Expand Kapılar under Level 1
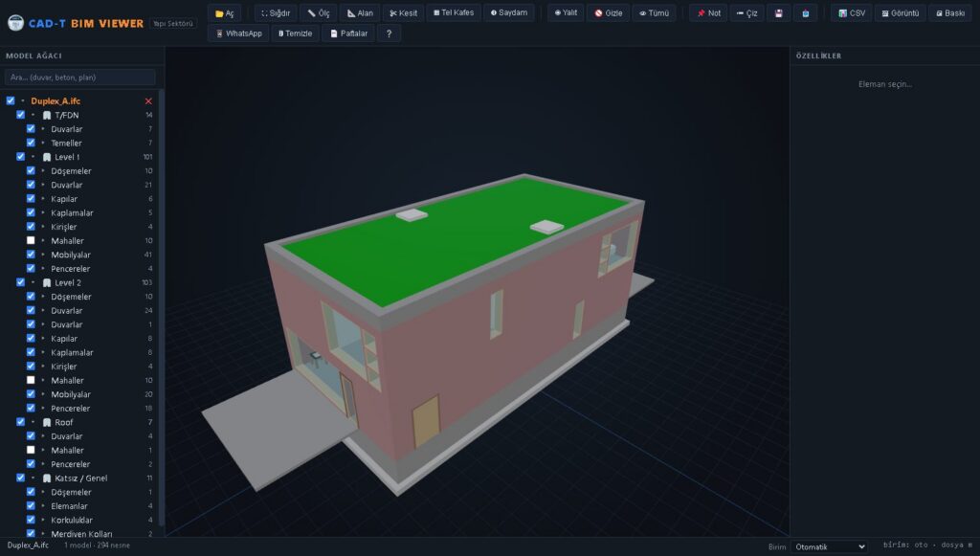This screenshot has width=980, height=556. click(x=43, y=199)
